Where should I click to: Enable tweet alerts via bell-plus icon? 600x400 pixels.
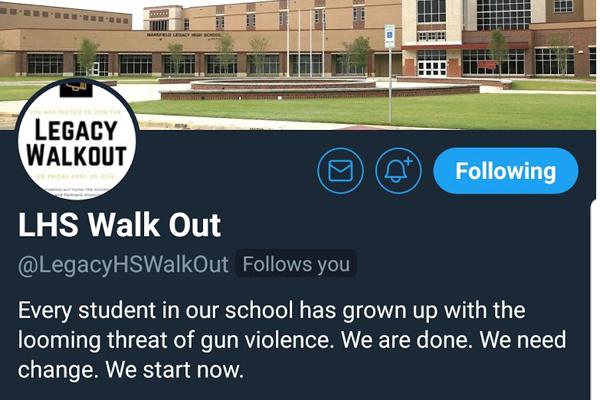[x=398, y=171]
